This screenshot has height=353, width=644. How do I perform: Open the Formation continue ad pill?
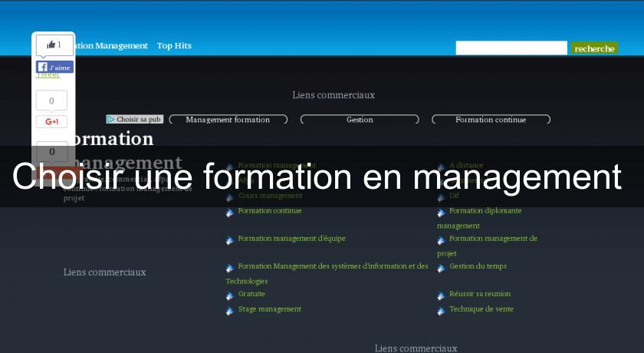pos(491,120)
